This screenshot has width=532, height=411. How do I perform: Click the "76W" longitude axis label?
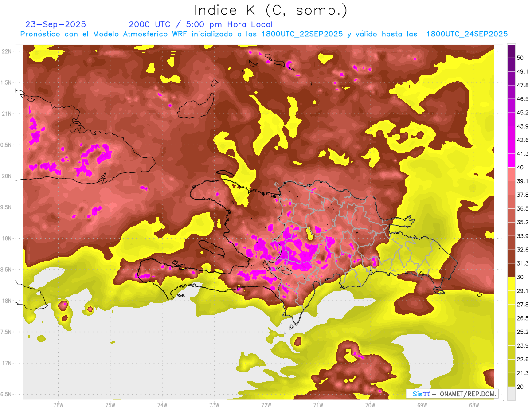point(58,404)
